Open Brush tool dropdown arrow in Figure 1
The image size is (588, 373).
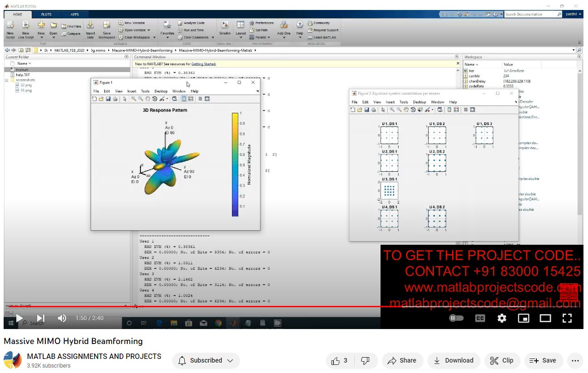(x=167, y=99)
